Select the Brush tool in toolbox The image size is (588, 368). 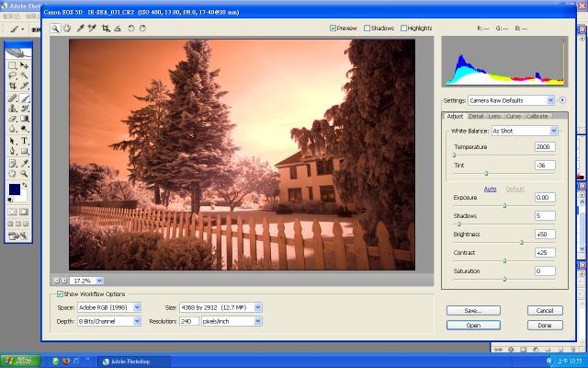click(24, 98)
